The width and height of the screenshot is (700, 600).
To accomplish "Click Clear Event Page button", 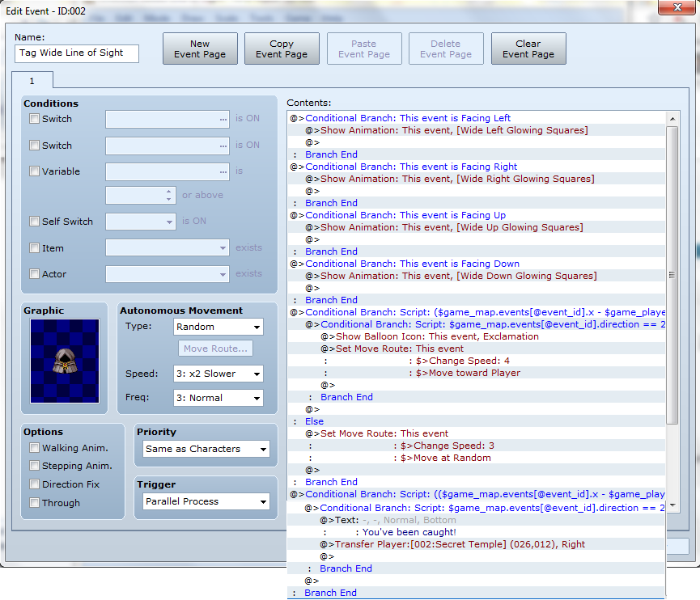I will coord(528,49).
